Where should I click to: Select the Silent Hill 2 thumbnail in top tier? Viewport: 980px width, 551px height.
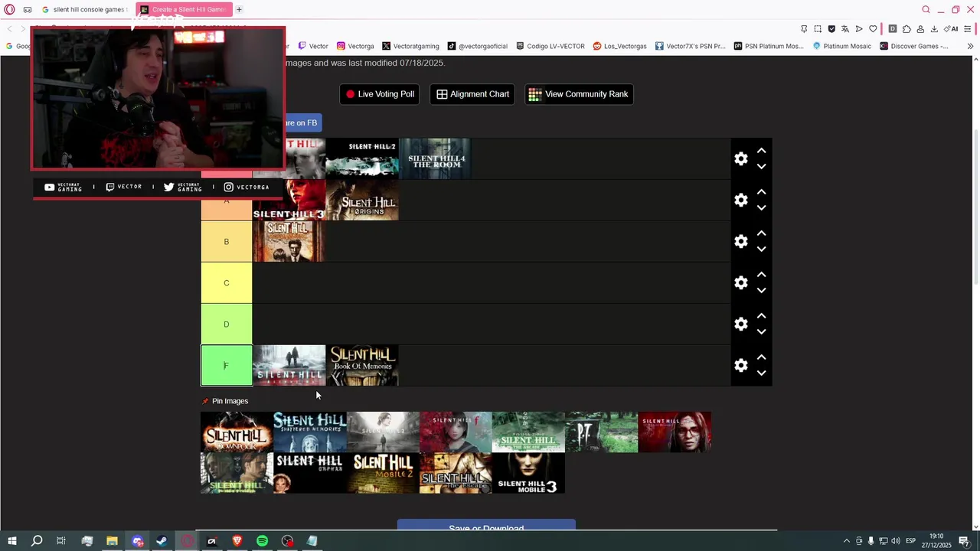tap(362, 158)
